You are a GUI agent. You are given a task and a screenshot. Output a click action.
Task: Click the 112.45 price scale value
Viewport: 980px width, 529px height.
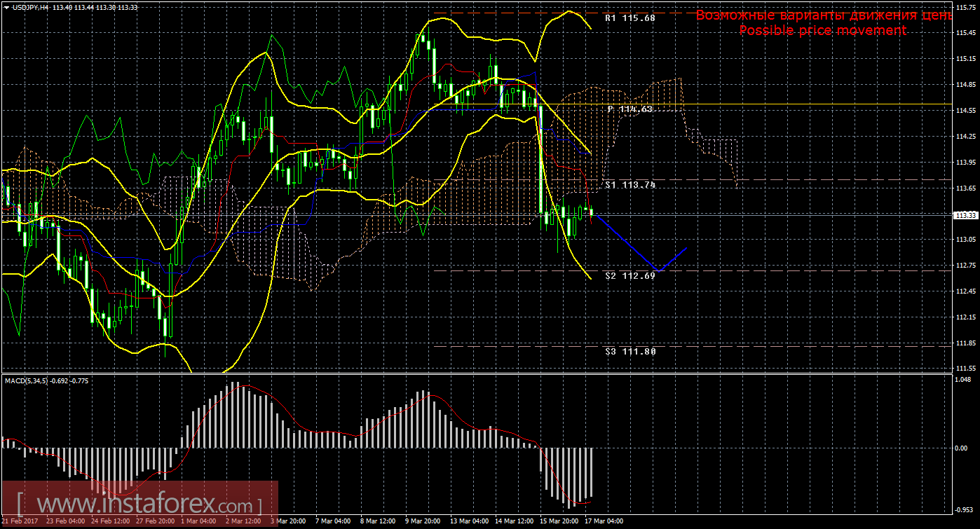pos(967,291)
